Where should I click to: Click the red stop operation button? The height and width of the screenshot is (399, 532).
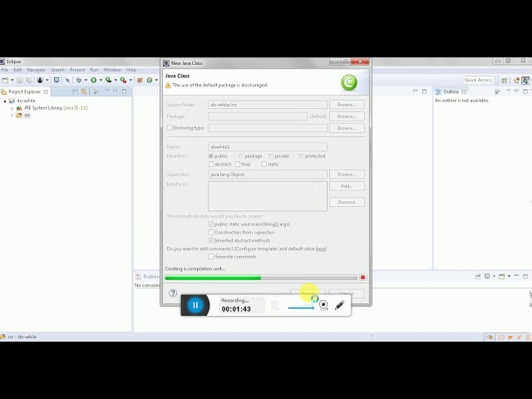click(x=362, y=278)
